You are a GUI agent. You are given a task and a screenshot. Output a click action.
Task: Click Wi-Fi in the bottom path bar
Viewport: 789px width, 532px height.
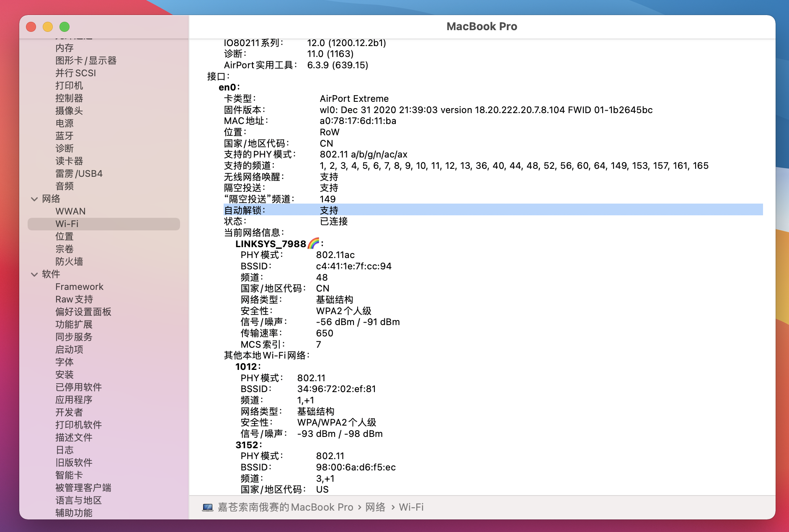(411, 507)
